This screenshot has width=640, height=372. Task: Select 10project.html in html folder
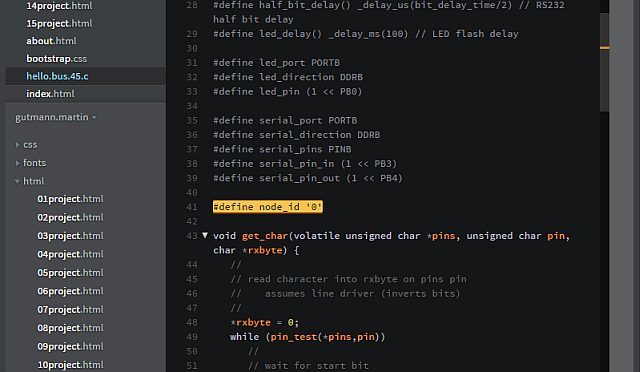70,365
